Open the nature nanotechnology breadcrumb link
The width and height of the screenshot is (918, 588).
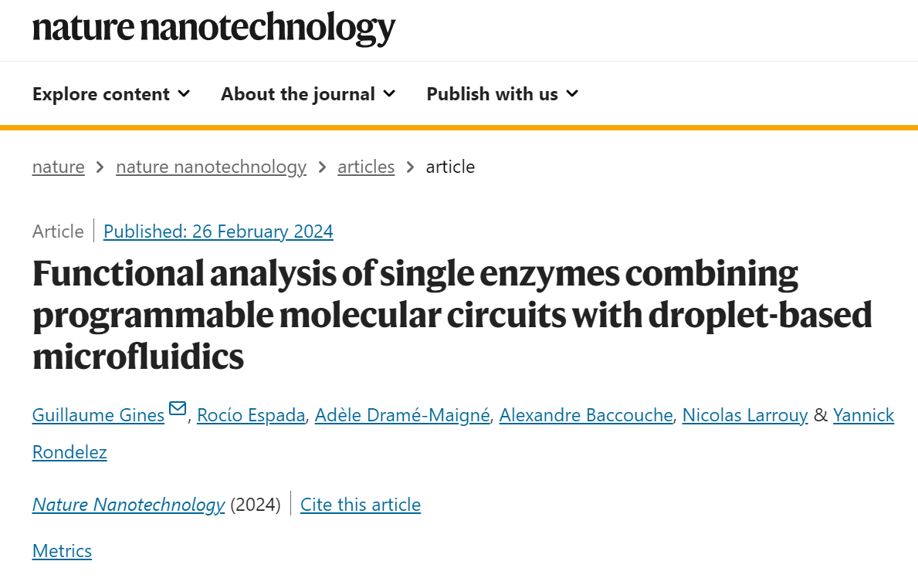(x=212, y=167)
